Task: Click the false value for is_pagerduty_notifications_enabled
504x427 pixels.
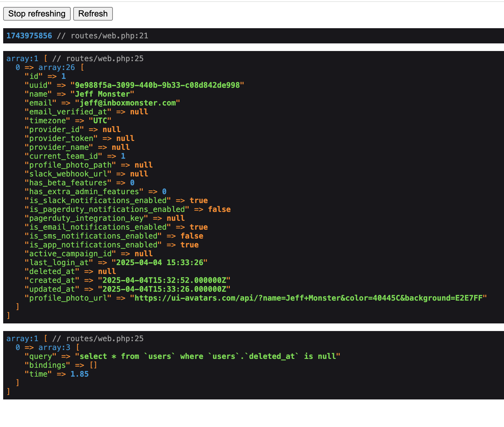Action: click(x=219, y=209)
